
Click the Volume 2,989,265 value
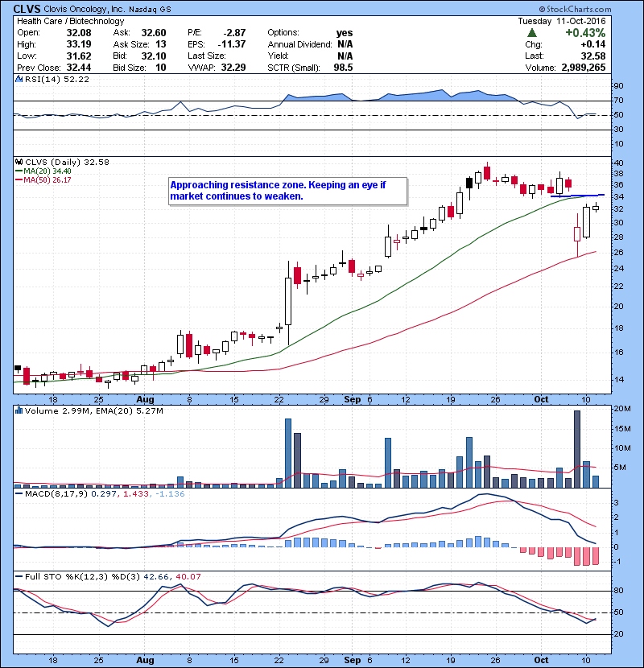(x=583, y=68)
